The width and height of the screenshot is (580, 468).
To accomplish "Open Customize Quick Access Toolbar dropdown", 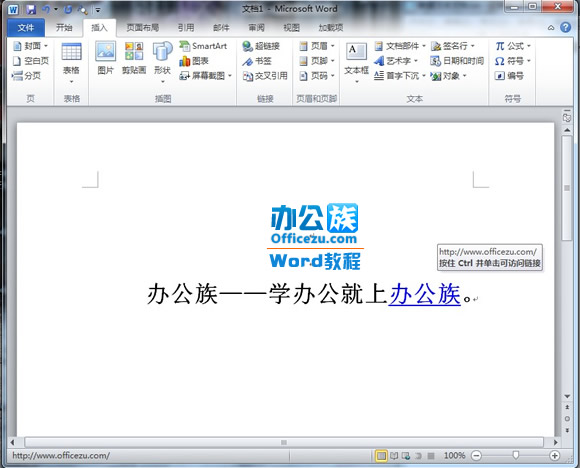I will [x=98, y=10].
